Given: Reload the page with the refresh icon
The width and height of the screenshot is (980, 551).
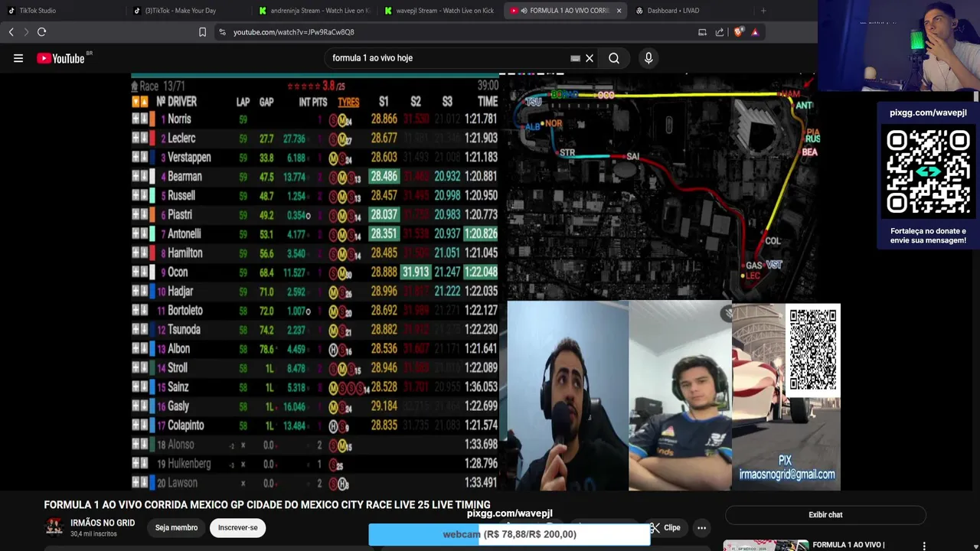Looking at the screenshot, I should pyautogui.click(x=42, y=32).
